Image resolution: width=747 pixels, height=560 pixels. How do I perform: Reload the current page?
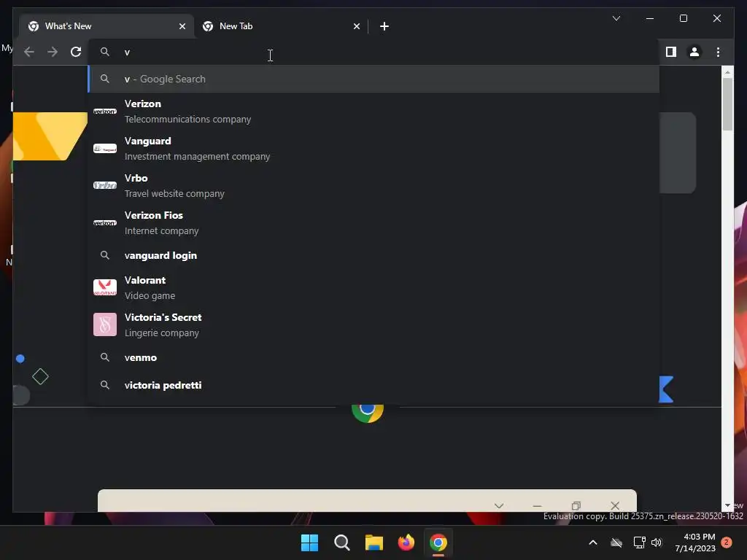coord(76,52)
